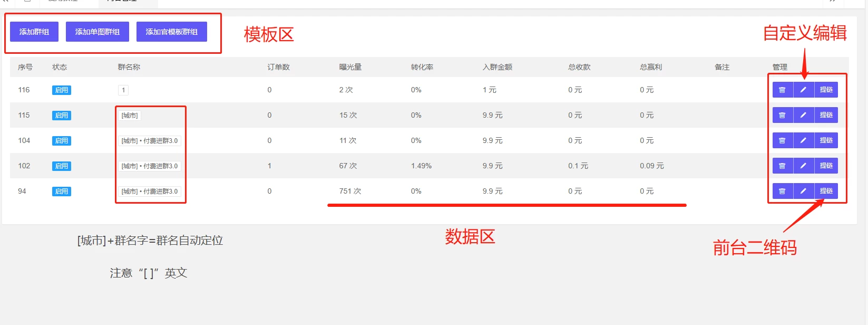Click serial number 102
Screen dimensions: 868x325
pos(24,166)
